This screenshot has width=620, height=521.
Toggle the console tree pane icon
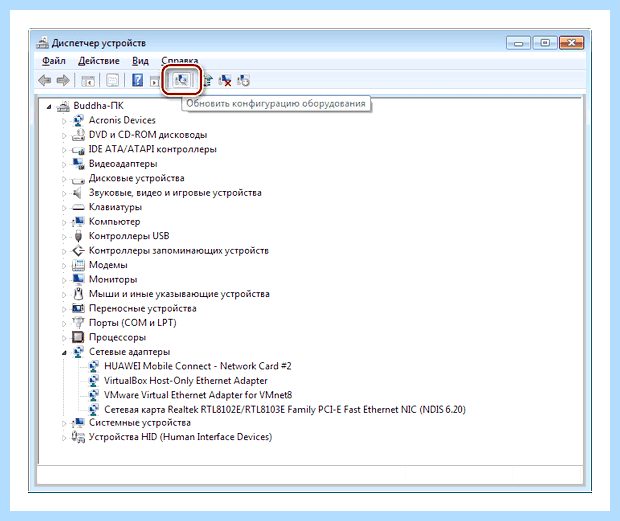coord(88,81)
